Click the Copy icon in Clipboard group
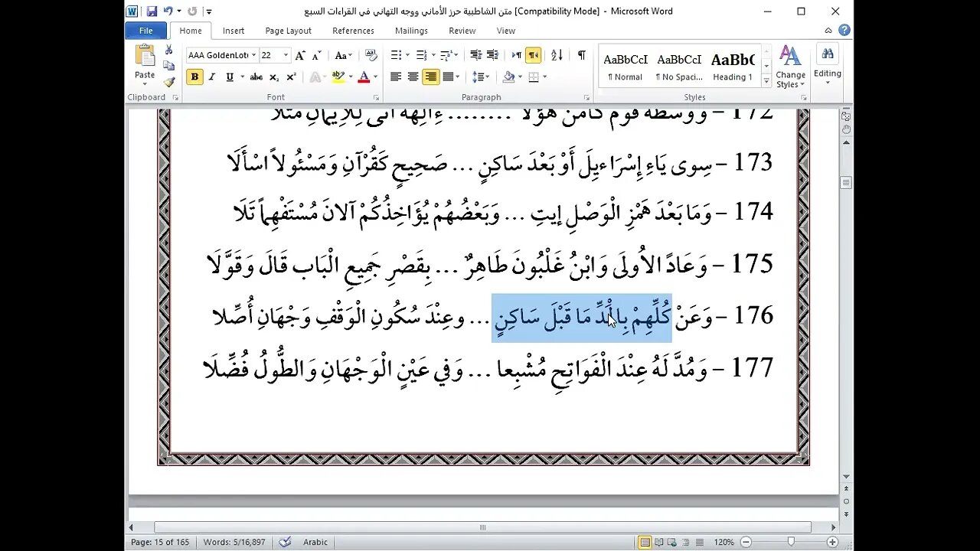 tap(168, 66)
